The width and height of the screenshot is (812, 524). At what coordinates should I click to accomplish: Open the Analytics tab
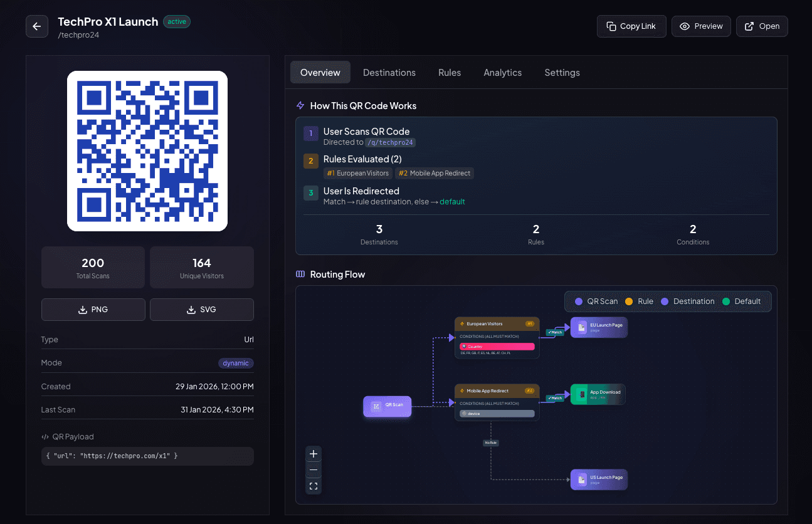click(x=502, y=72)
